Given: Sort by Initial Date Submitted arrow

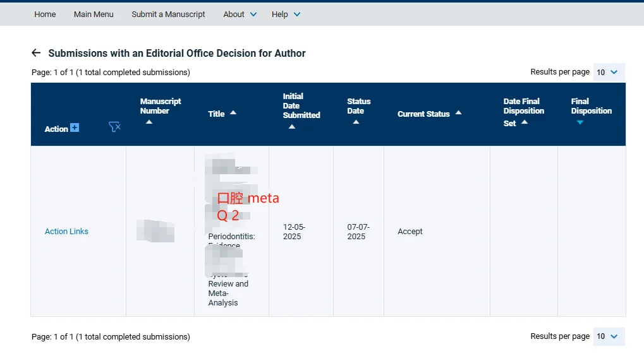Looking at the screenshot, I should (291, 127).
